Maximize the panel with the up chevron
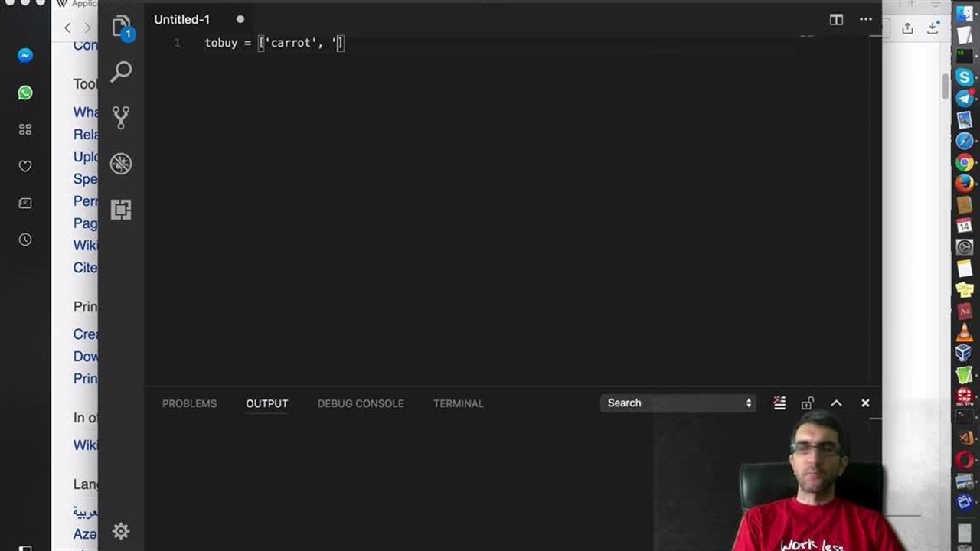Image resolution: width=980 pixels, height=551 pixels. pyautogui.click(x=836, y=403)
